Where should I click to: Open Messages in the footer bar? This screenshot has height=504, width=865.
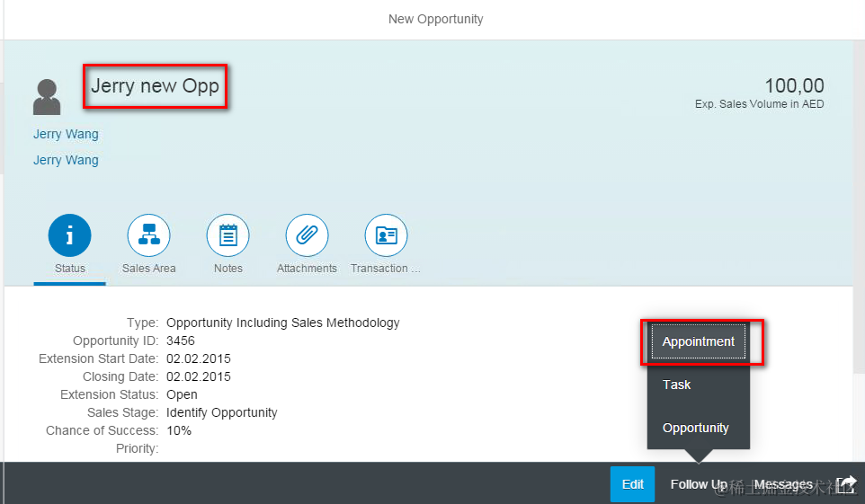[x=783, y=484]
